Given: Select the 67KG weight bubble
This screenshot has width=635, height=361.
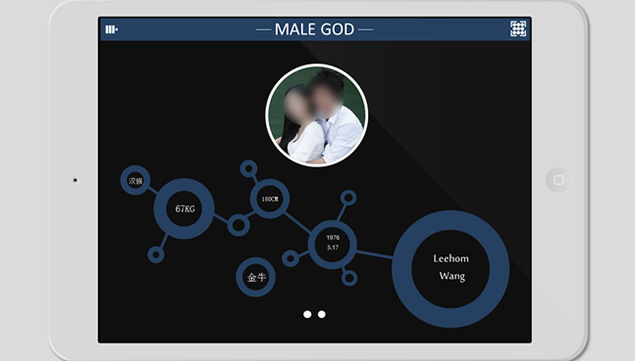Looking at the screenshot, I should click(184, 209).
